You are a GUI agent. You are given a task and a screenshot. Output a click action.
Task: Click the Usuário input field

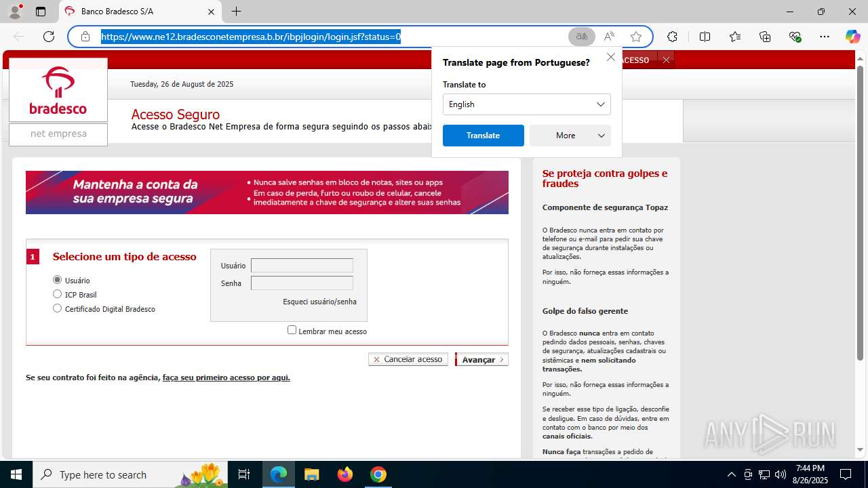[302, 266]
